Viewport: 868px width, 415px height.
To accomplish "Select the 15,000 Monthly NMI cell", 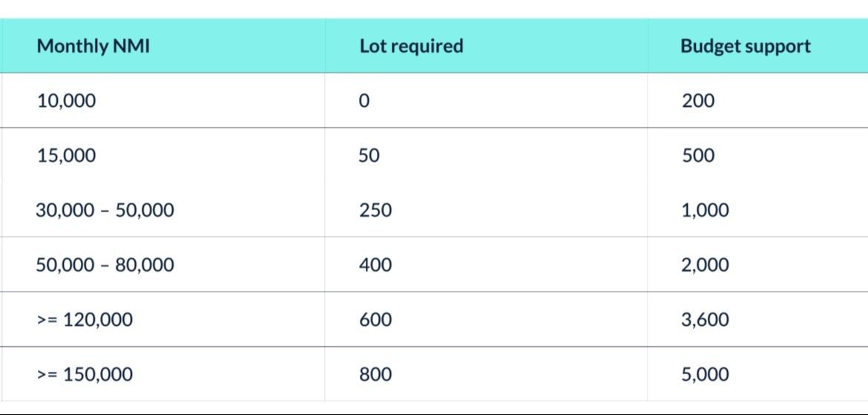I will pyautogui.click(x=66, y=155).
